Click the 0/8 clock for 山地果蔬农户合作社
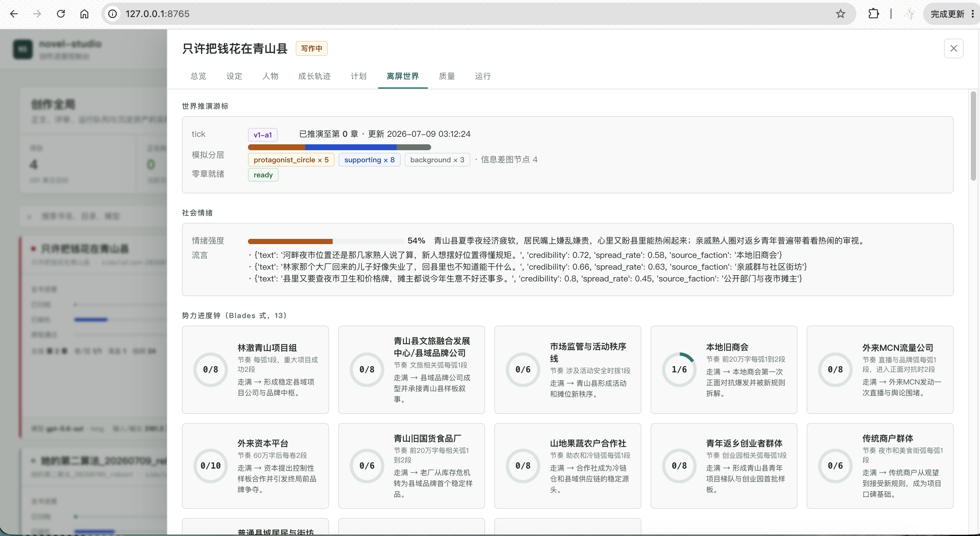 coord(523,466)
